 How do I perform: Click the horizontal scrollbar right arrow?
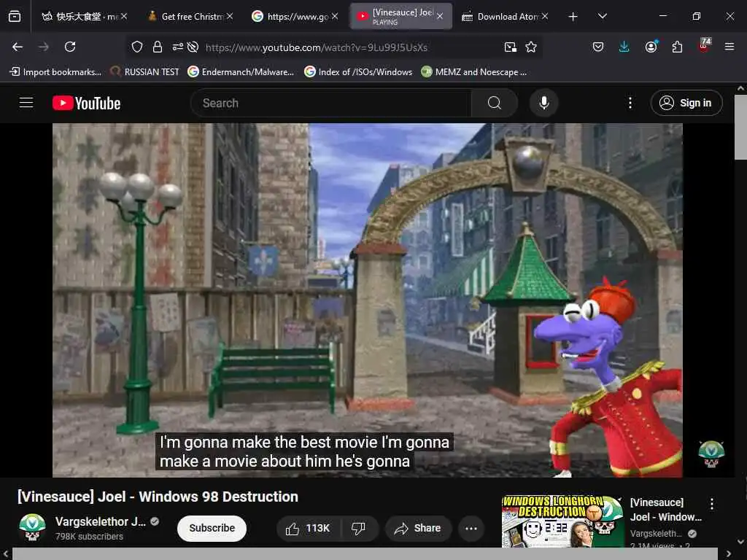[x=729, y=553]
